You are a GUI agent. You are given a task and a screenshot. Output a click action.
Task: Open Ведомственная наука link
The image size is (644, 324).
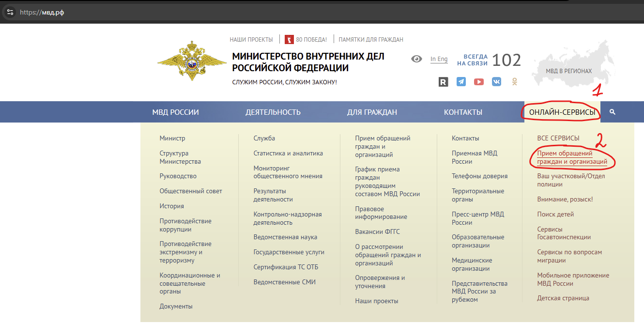tap(285, 237)
